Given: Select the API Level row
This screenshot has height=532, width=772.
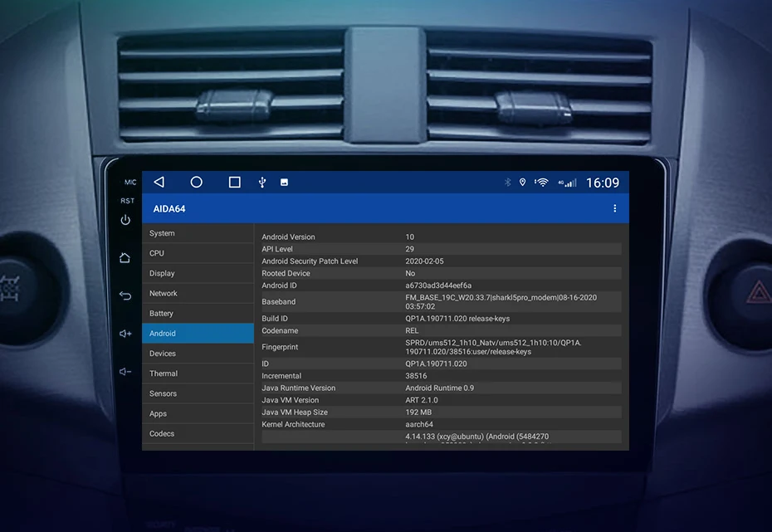Looking at the screenshot, I should coord(441,249).
